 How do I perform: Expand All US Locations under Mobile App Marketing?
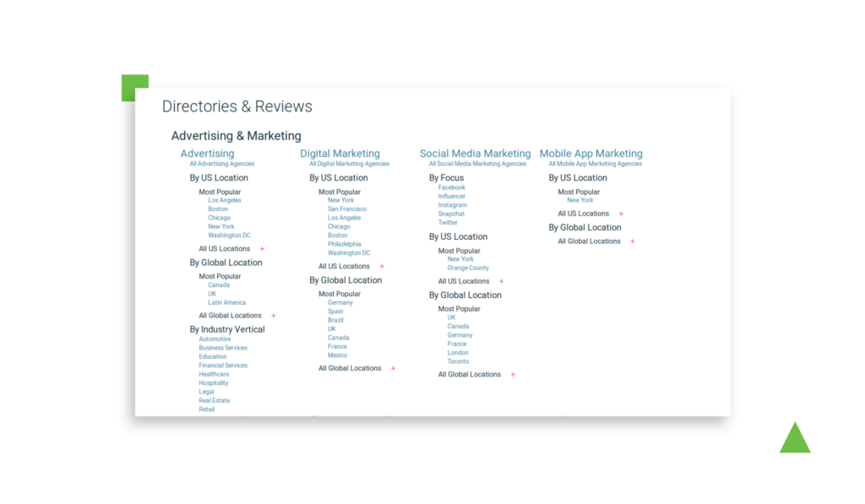click(621, 214)
